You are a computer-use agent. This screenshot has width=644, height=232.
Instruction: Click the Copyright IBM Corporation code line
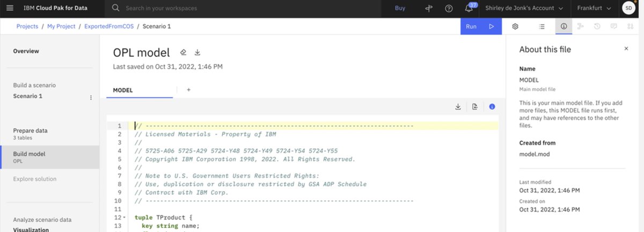click(x=245, y=159)
